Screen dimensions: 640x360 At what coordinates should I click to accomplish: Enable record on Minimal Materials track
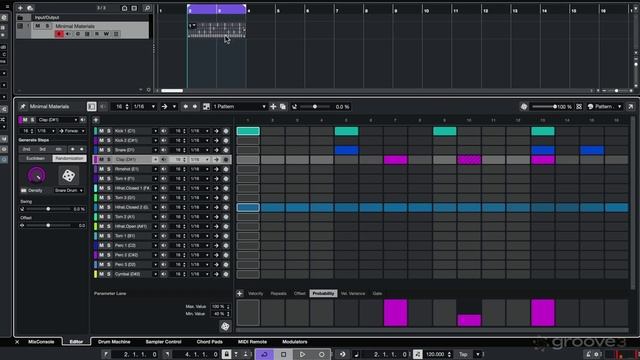tap(59, 34)
